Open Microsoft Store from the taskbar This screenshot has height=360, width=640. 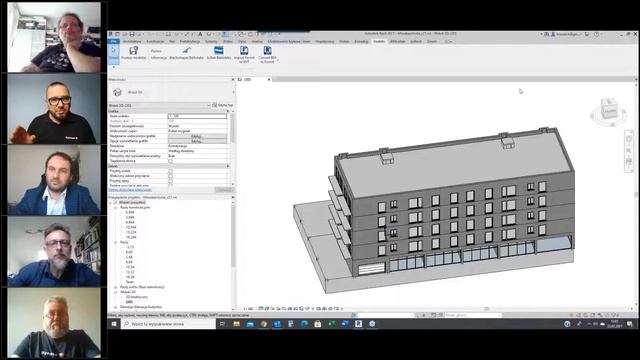(x=318, y=324)
